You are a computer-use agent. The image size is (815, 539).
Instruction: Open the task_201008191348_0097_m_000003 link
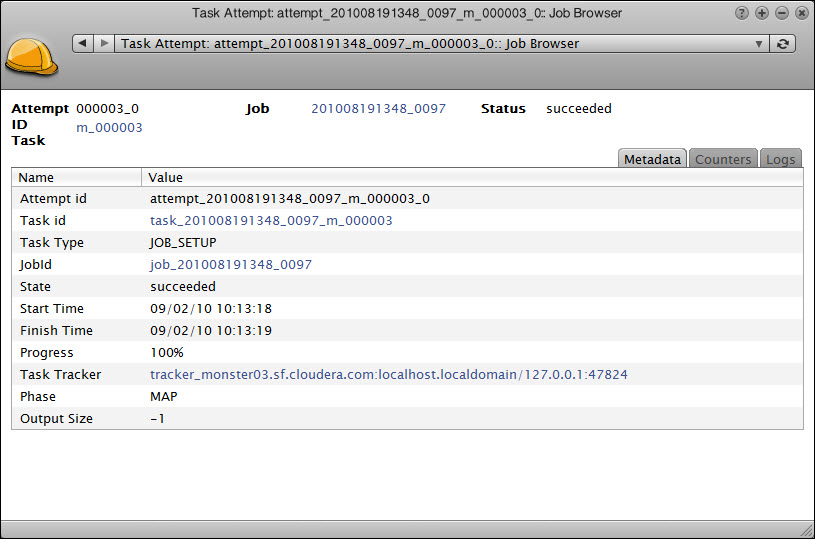click(x=271, y=221)
